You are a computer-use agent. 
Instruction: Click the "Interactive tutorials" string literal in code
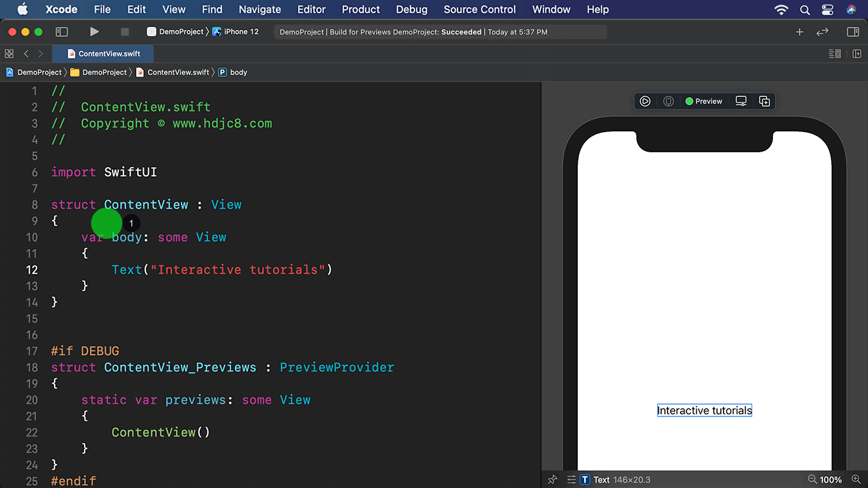tap(237, 269)
